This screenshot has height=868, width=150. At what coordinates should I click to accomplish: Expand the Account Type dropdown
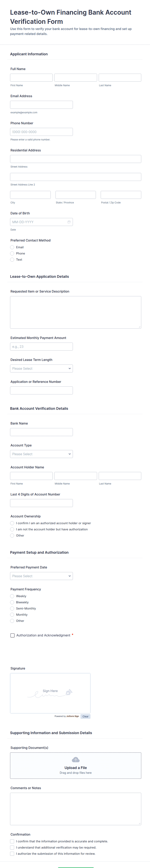[41, 454]
